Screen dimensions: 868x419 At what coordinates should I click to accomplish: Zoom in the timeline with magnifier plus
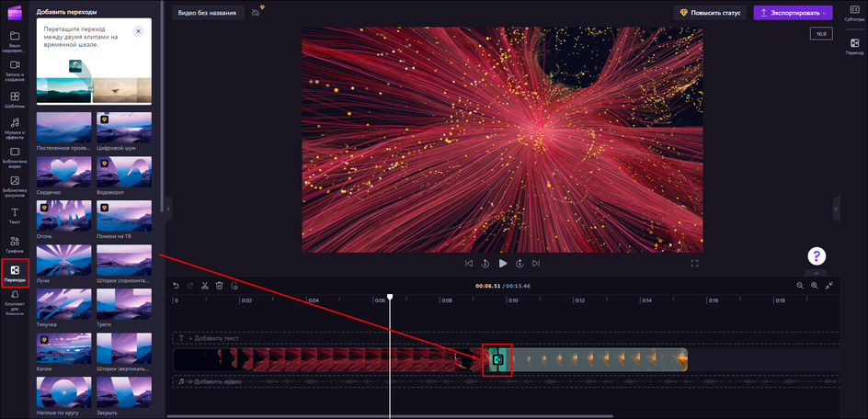814,286
